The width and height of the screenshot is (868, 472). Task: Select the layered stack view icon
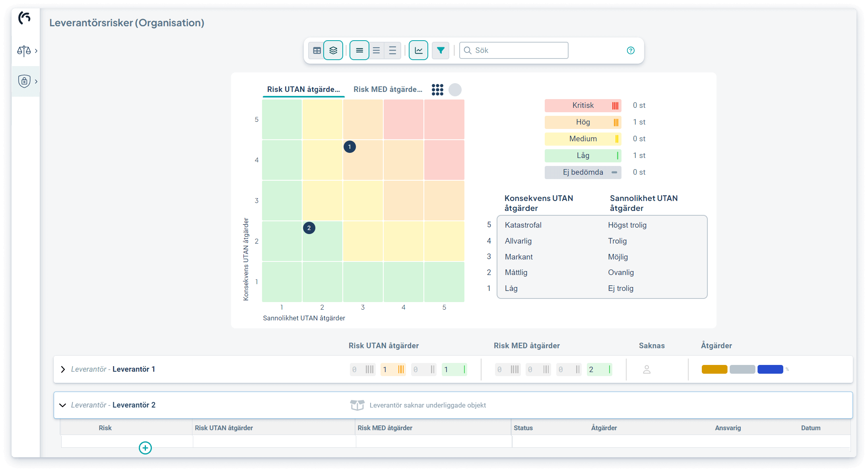pos(333,51)
